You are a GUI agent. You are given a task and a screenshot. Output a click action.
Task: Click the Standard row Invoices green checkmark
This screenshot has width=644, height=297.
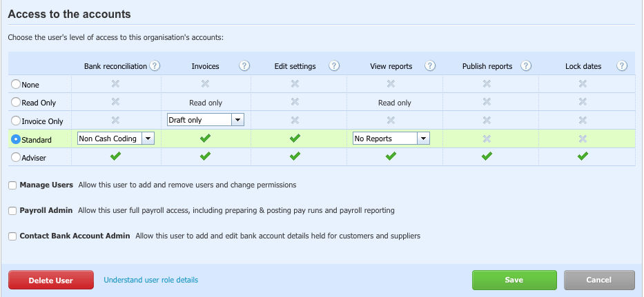pos(205,139)
